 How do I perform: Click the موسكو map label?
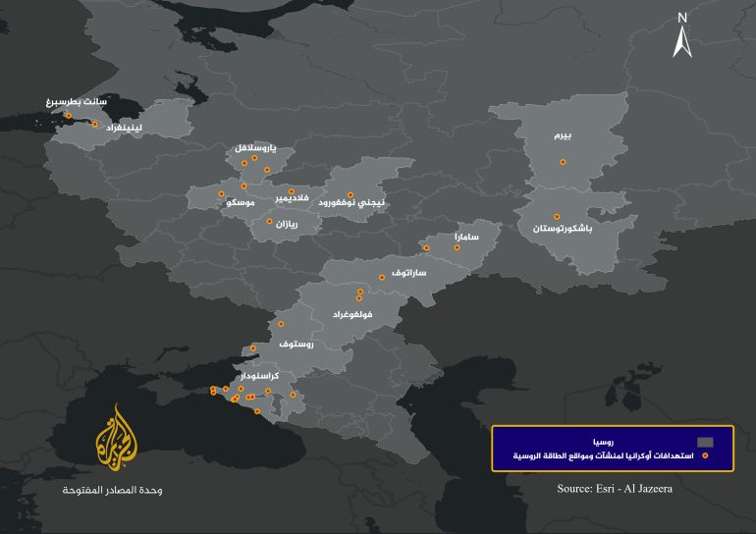click(241, 202)
